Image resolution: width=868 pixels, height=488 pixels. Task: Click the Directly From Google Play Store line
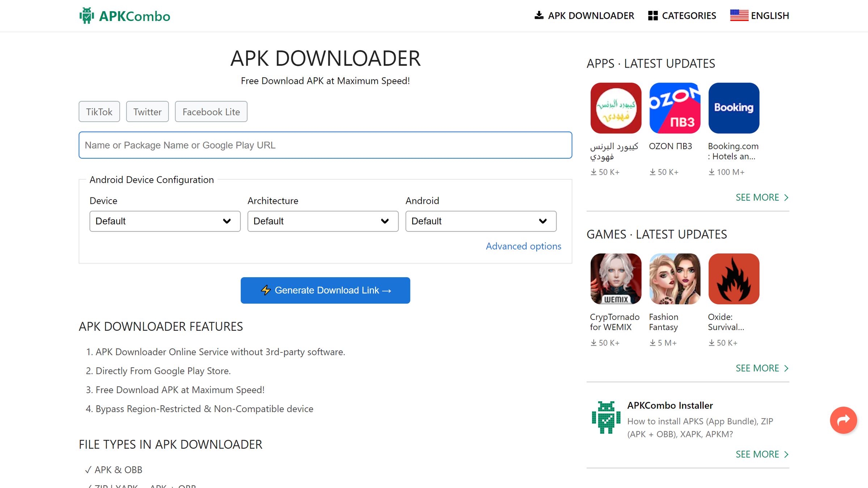[163, 371]
